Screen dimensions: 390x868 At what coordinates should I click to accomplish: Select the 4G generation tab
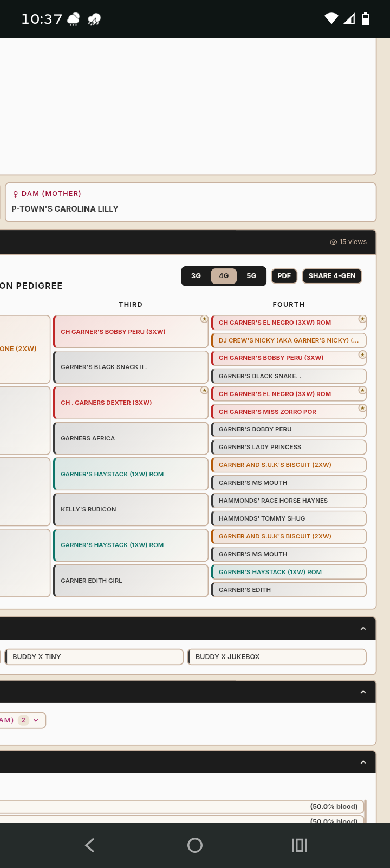[224, 276]
